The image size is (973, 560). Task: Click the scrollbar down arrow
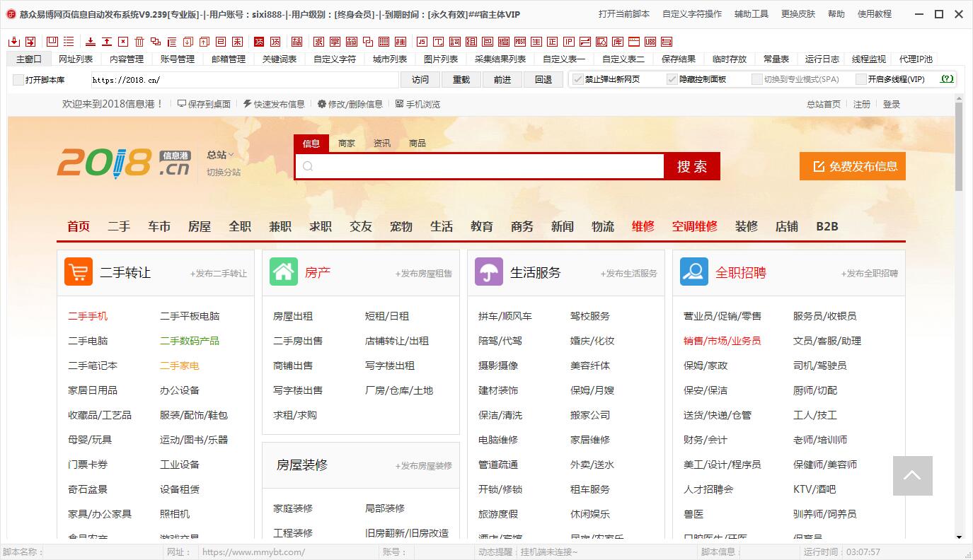(959, 538)
